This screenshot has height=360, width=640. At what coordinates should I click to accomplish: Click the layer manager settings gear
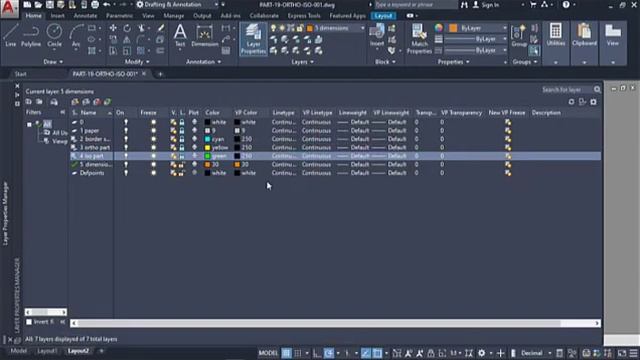[593, 102]
